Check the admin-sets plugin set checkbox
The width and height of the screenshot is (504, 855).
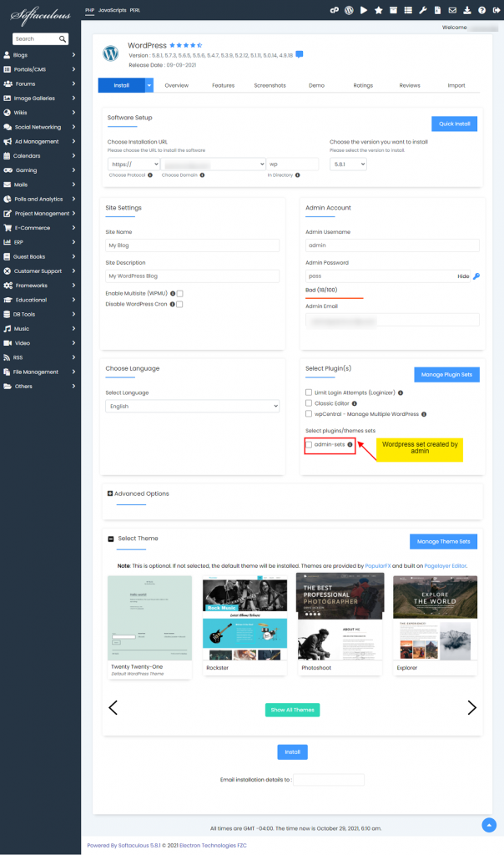(309, 444)
